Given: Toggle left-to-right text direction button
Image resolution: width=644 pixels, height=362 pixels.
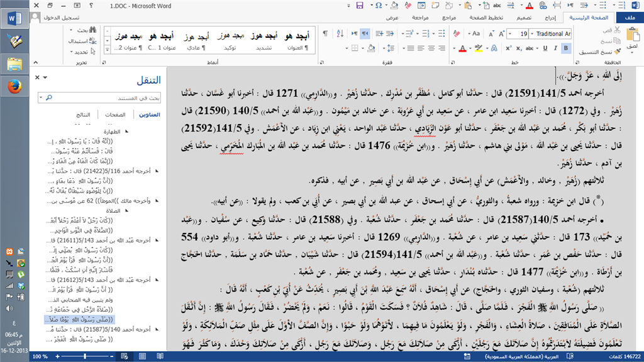Looking at the screenshot, I should (355, 33).
